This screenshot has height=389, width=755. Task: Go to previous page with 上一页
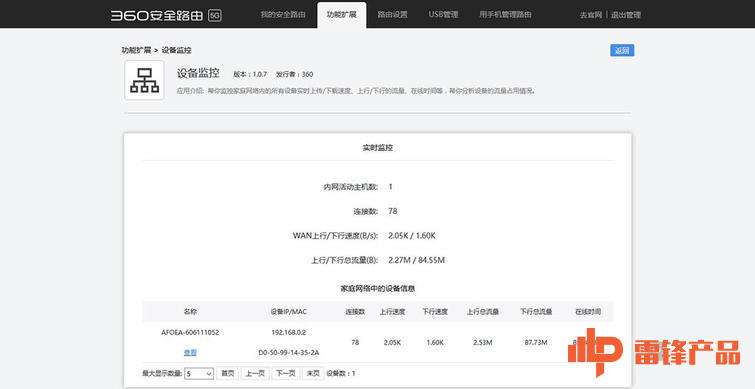255,373
